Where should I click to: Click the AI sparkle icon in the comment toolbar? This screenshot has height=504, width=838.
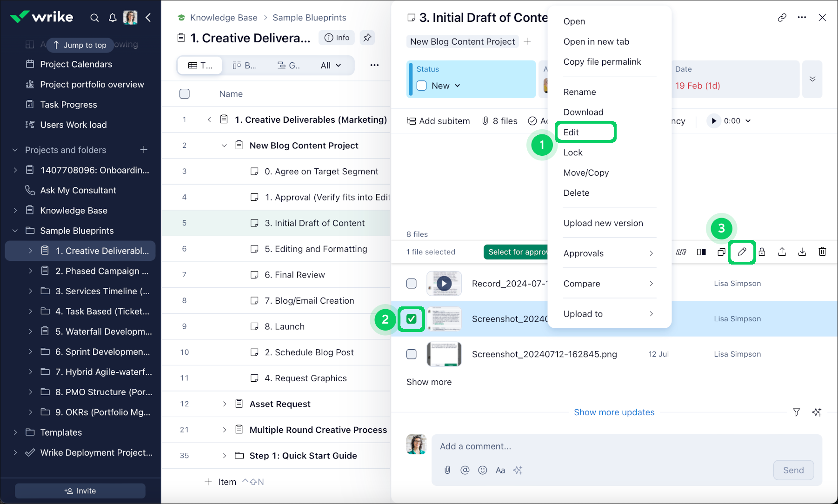518,470
